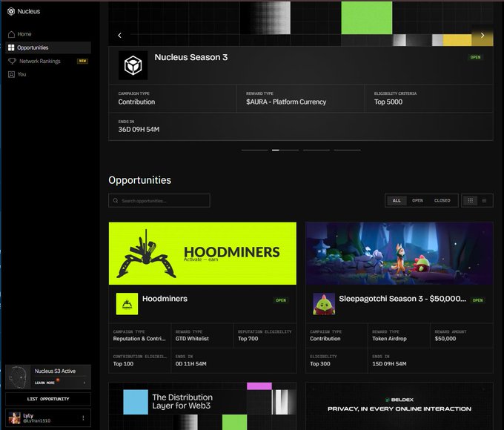Viewport: 504px width, 430px height.
Task: Click the OPEN badge on Hoodminers
Action: 281,300
